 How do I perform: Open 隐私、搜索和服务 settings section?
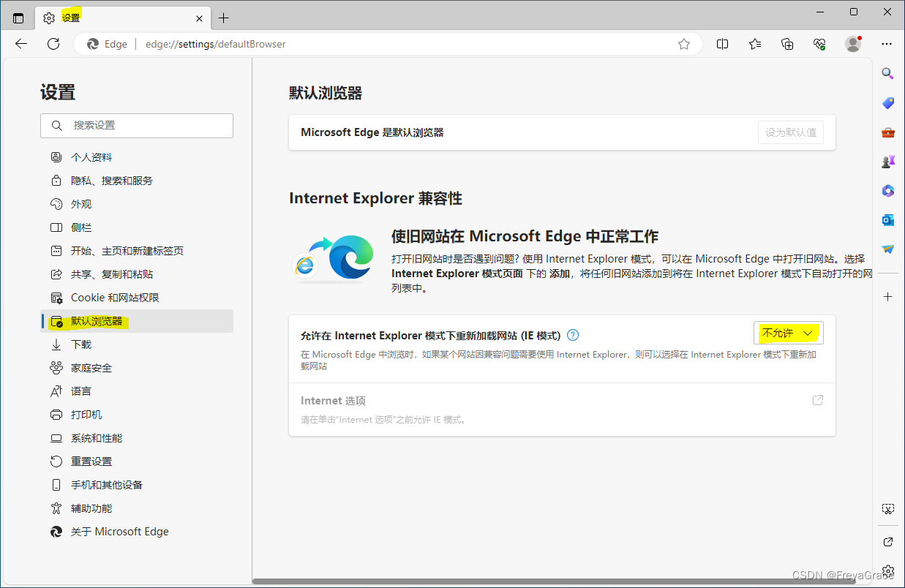pyautogui.click(x=137, y=181)
